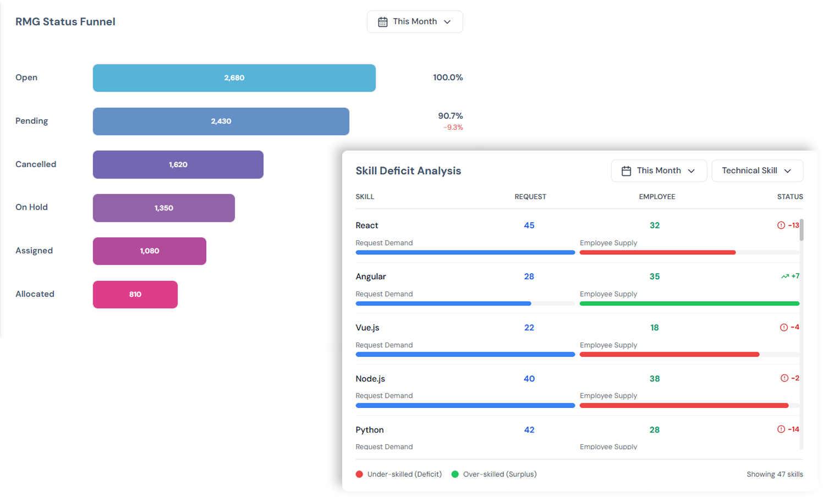The width and height of the screenshot is (829, 504).
Task: Click the calendar icon in Skill Deficit Analysis
Action: pos(626,171)
